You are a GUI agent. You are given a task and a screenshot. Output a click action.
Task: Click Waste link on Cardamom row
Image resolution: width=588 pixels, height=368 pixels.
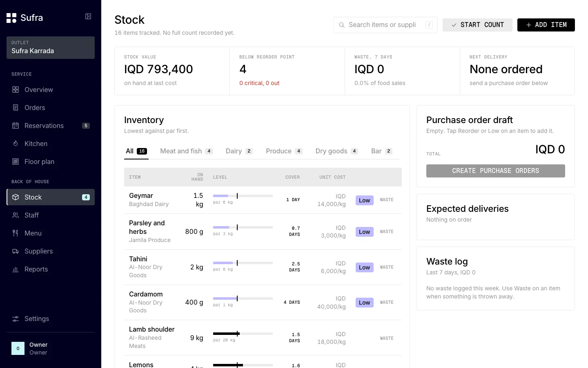(387, 303)
